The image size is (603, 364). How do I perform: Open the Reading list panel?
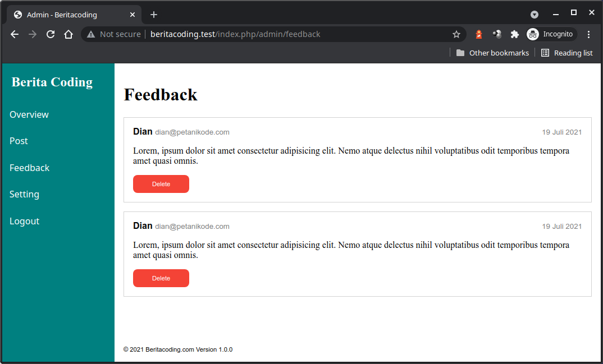pos(545,52)
